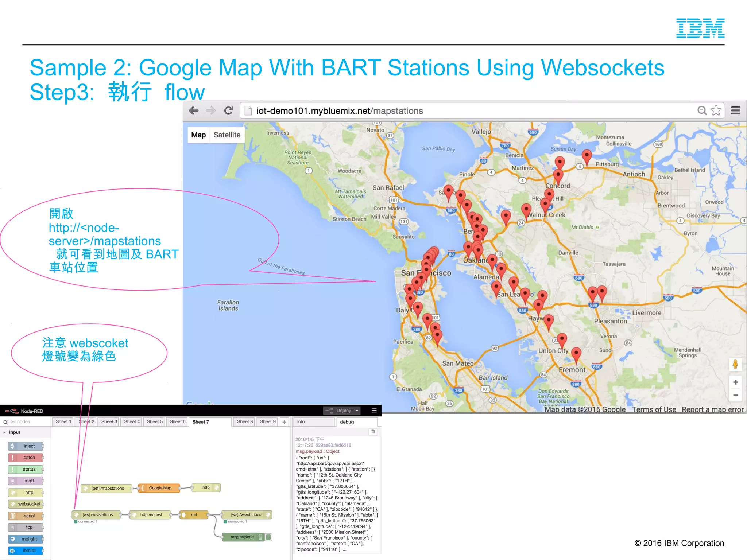Click the zoom magnifier icon in address bar
This screenshot has height=560, width=747.
click(702, 110)
